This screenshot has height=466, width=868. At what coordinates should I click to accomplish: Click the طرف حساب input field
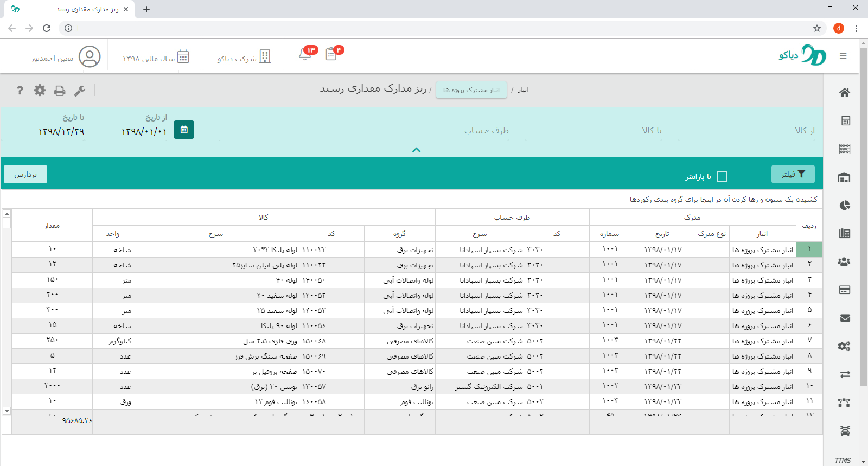point(364,131)
